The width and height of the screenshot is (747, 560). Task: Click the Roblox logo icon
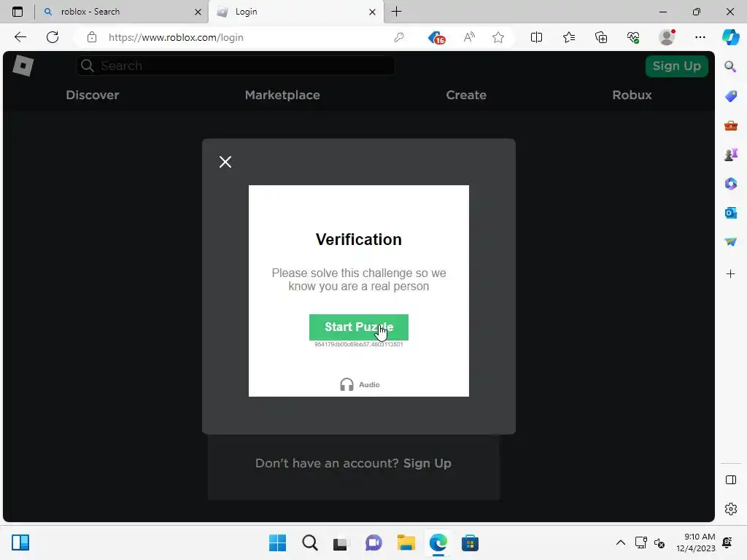[x=23, y=66]
